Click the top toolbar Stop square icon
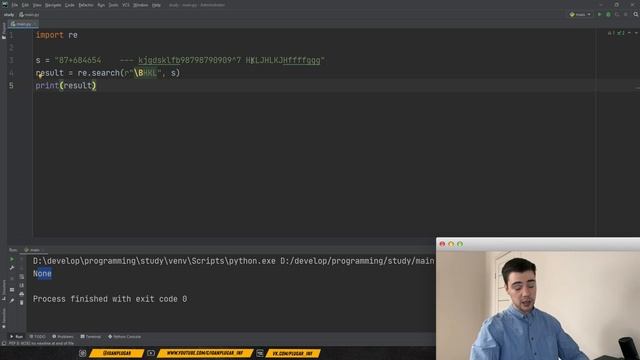The width and height of the screenshot is (640, 360). tap(625, 14)
